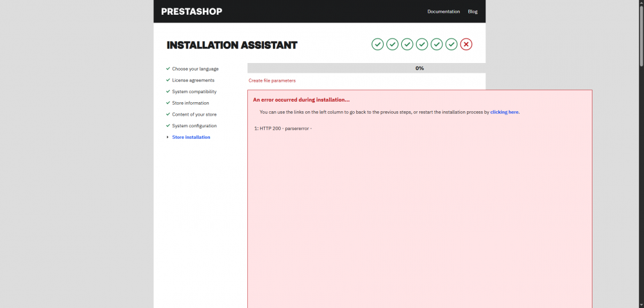This screenshot has width=644, height=308.
Task: Click the error occurred during installation heading
Action: (301, 100)
